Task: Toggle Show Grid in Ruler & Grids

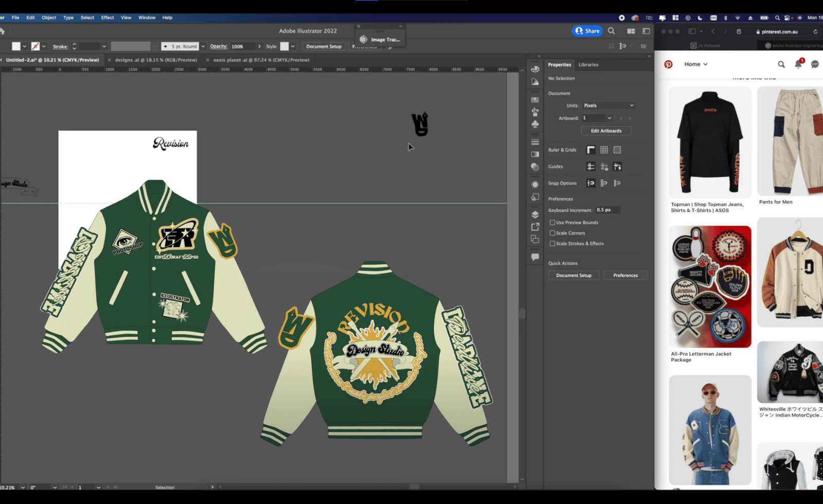Action: coord(604,150)
